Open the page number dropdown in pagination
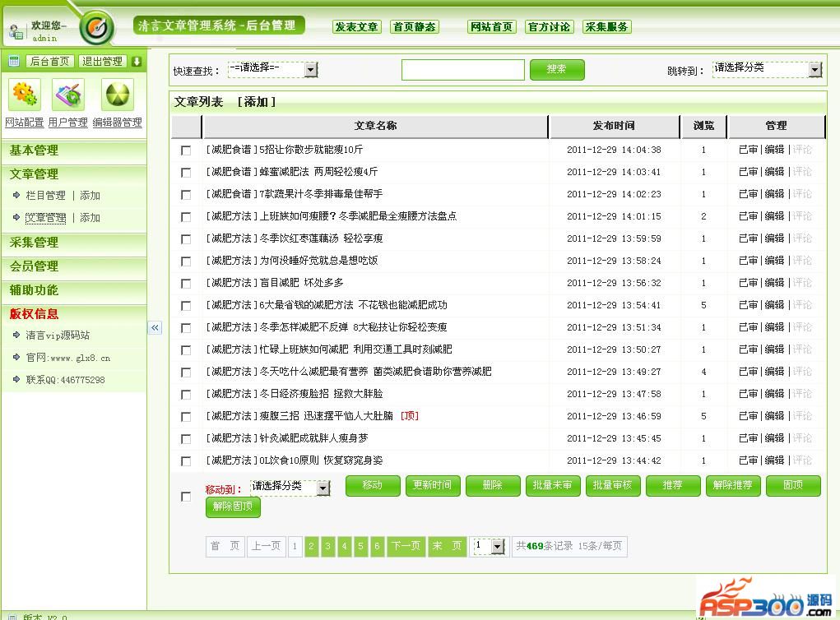 click(489, 546)
